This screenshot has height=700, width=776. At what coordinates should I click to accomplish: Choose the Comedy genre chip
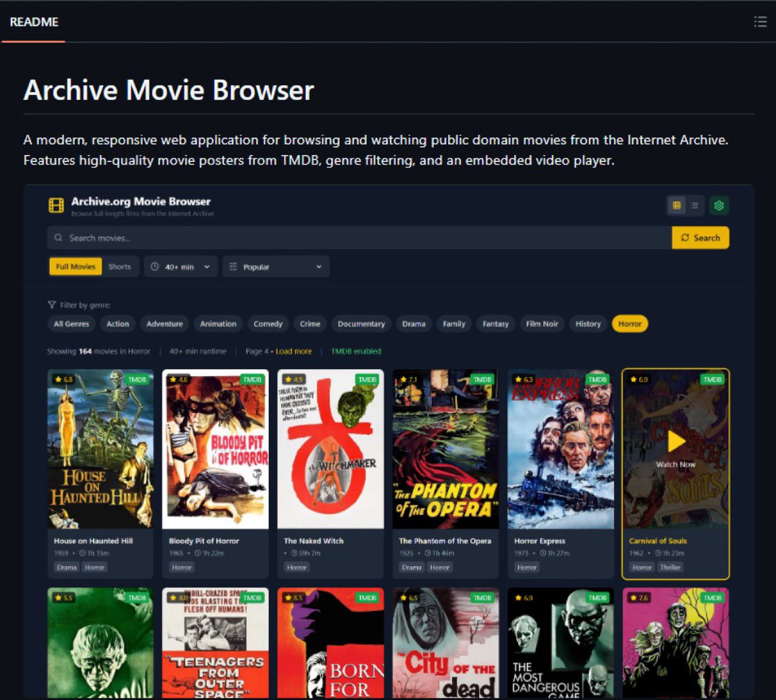click(x=268, y=324)
